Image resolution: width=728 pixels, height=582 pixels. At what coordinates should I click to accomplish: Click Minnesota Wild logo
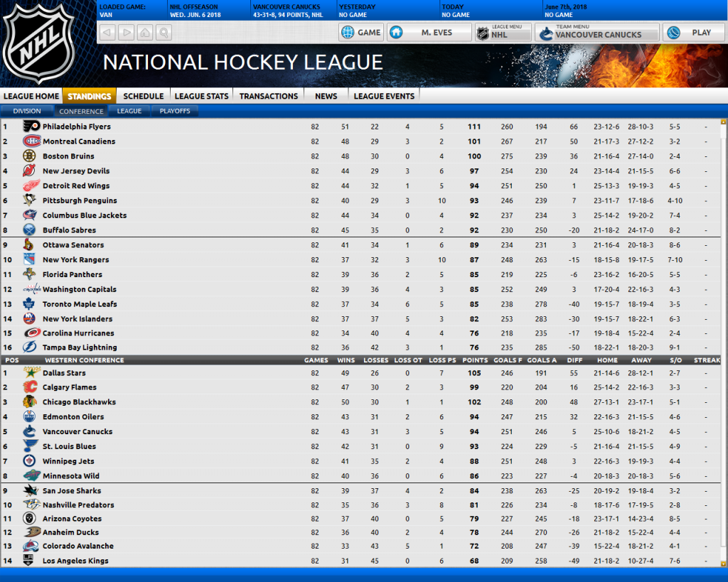[x=31, y=475]
